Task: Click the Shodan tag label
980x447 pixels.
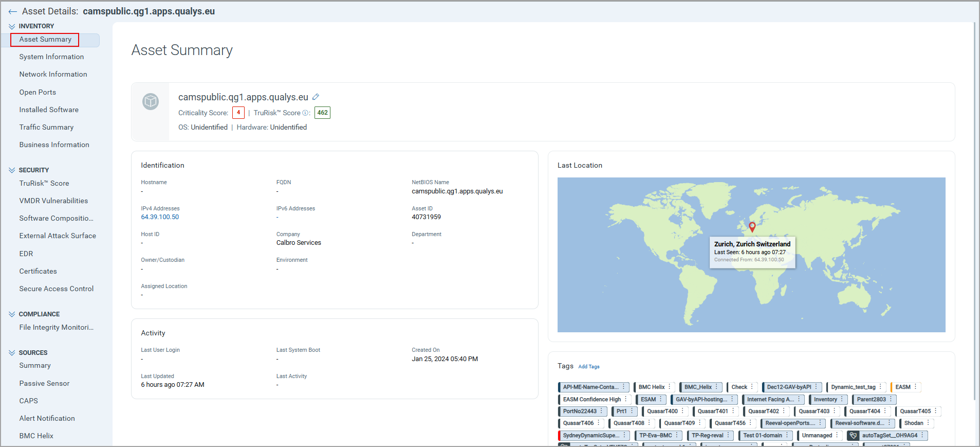Action: click(914, 423)
